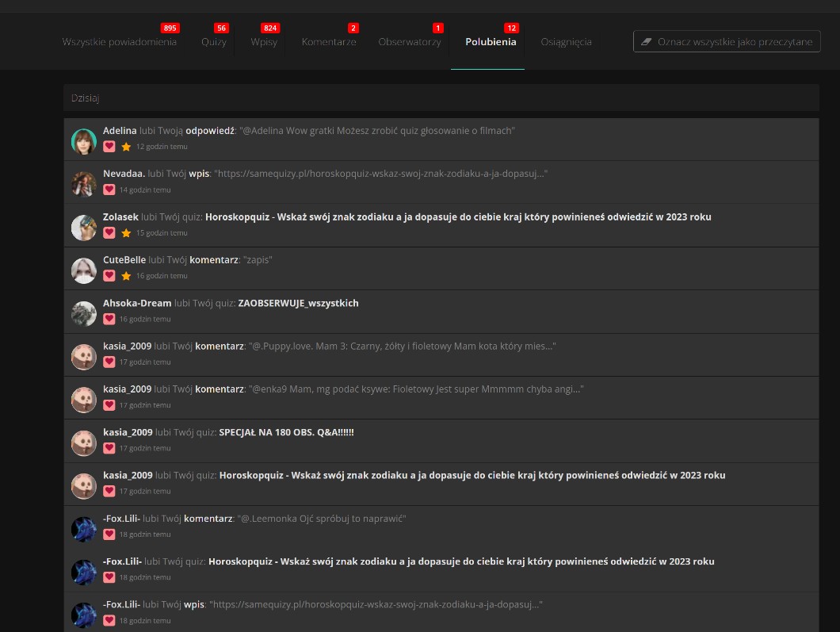Open Adelina's profile avatar
840x632 pixels.
point(84,141)
